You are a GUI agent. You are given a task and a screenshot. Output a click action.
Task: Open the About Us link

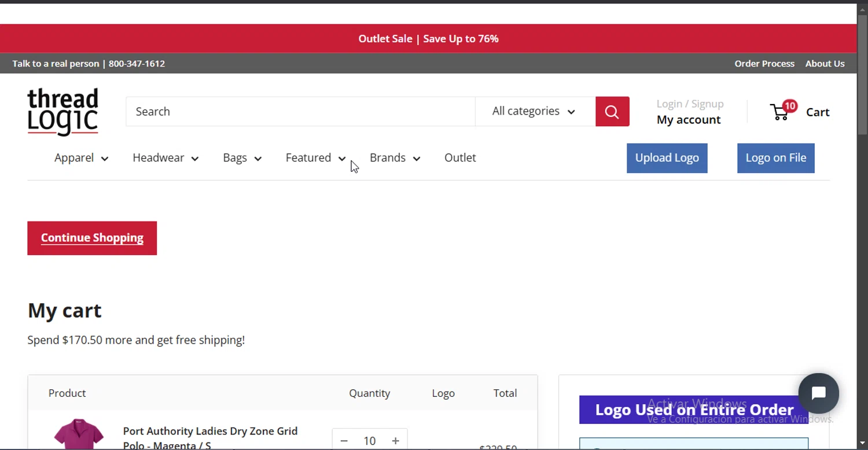825,64
